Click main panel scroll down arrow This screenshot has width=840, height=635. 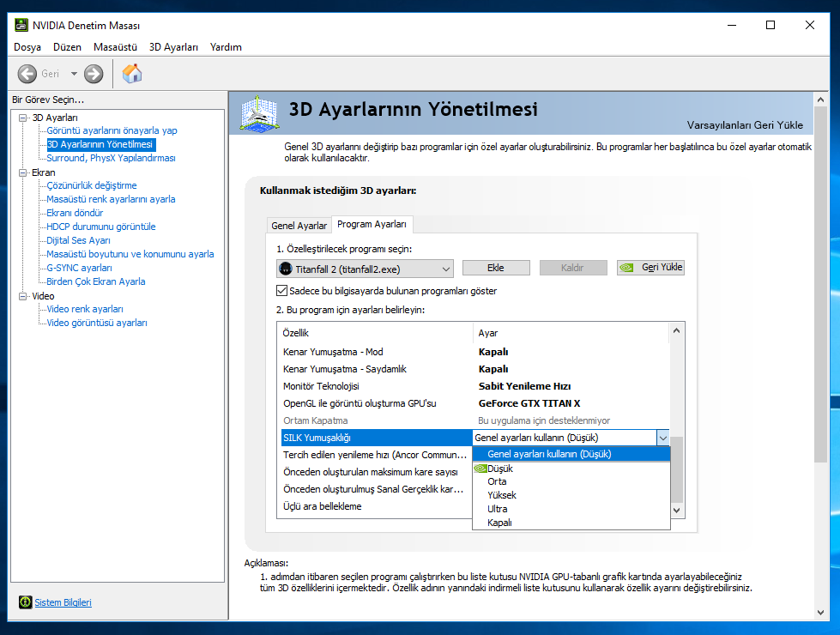coord(820,613)
